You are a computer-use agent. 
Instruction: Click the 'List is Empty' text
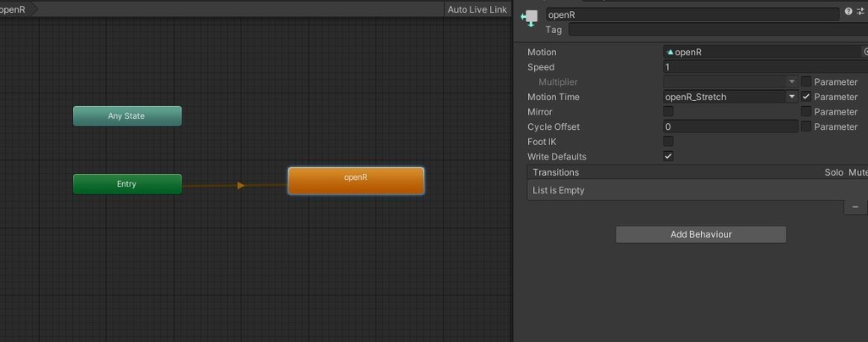click(559, 190)
